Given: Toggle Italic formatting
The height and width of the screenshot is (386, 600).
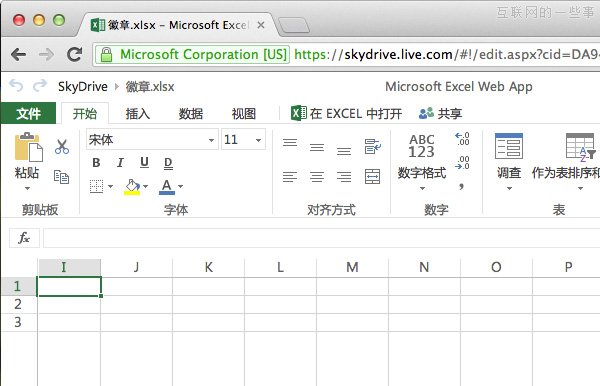Looking at the screenshot, I should coord(120,163).
